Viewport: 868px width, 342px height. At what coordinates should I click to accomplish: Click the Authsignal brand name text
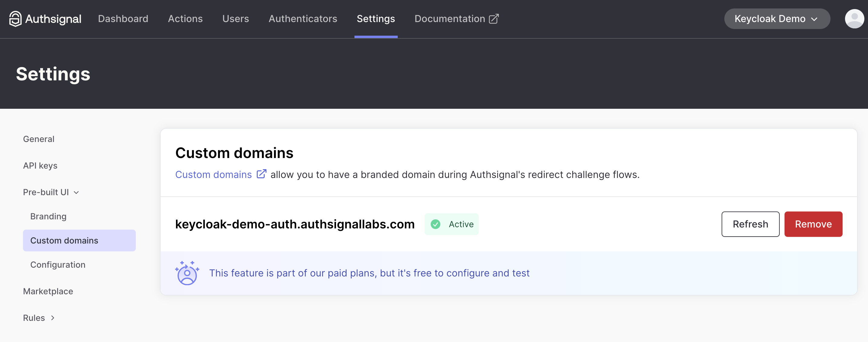53,19
